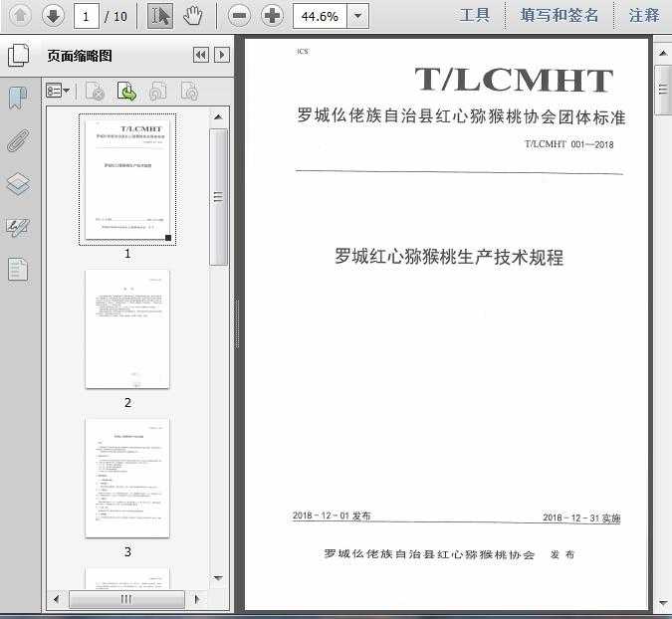
Task: Click the delete pages icon
Action: pos(96,91)
